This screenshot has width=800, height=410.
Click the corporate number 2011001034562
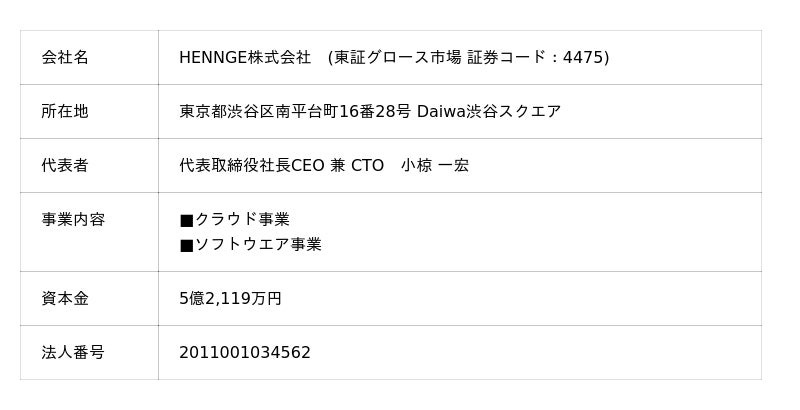pos(245,353)
